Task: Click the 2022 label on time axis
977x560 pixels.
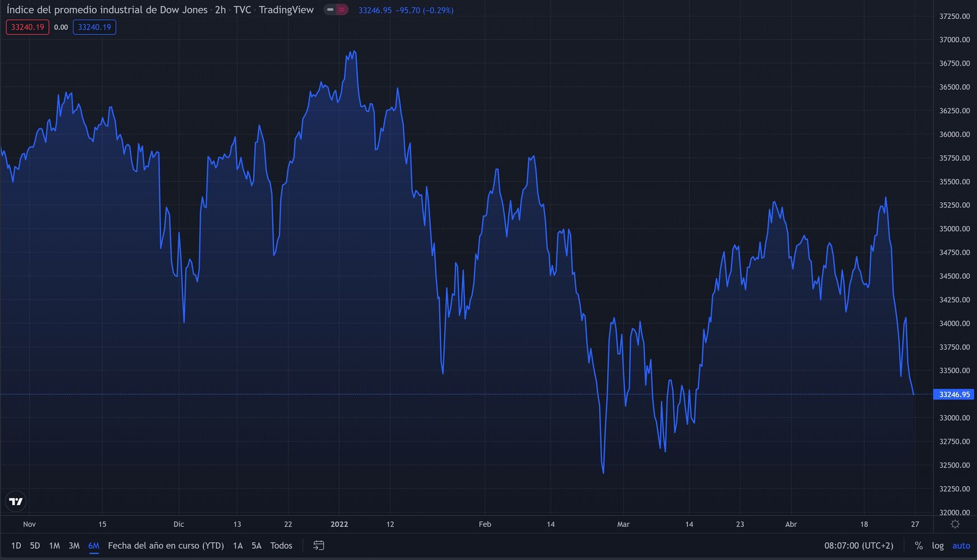Action: point(339,524)
